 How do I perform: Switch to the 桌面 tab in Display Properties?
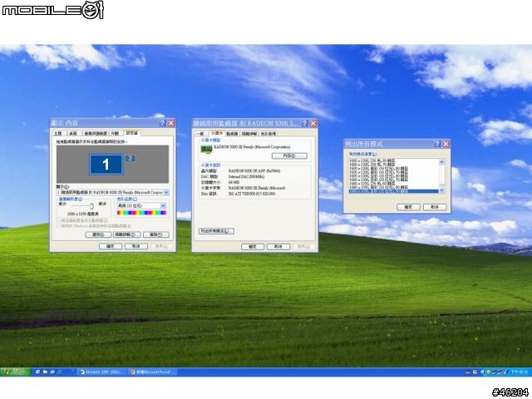pos(73,133)
